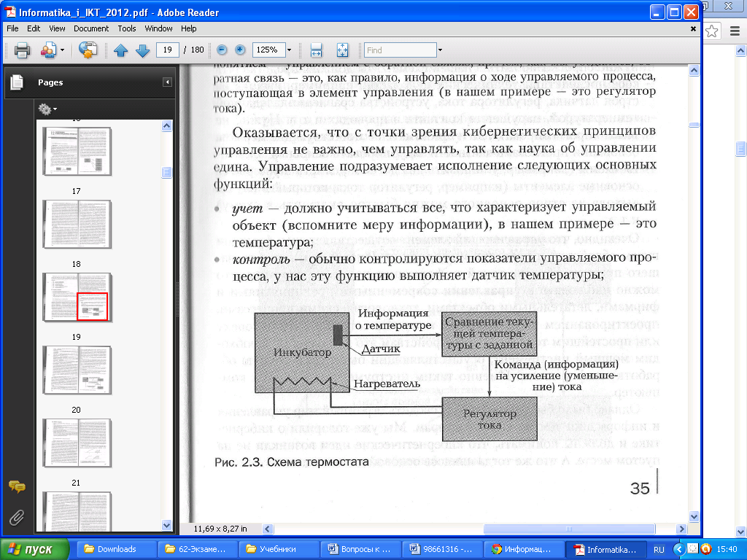Viewport: 747px width, 560px height.
Task: Click the page size 11,69 x 8,27 in
Action: pos(220,529)
